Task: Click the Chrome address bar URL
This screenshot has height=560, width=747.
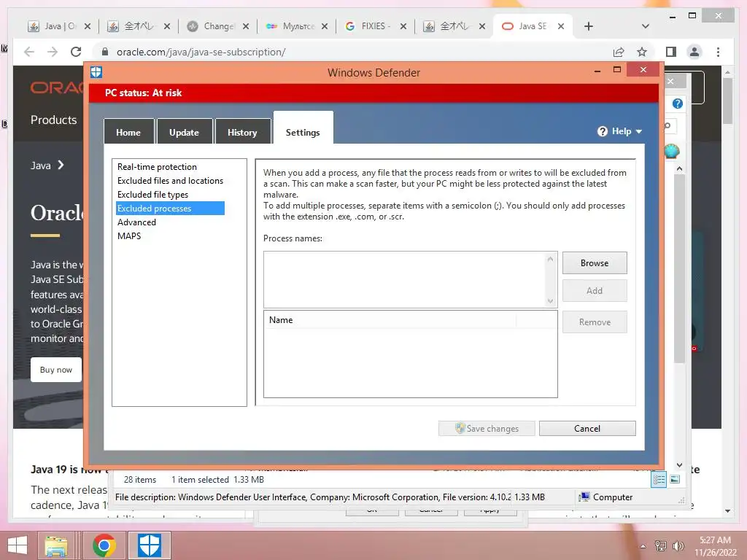Action: [201, 52]
